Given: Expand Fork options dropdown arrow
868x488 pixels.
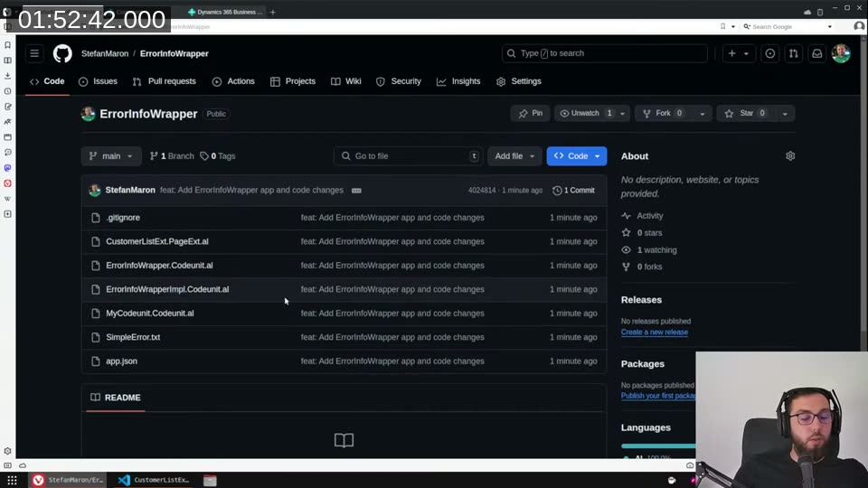Looking at the screenshot, I should (702, 114).
